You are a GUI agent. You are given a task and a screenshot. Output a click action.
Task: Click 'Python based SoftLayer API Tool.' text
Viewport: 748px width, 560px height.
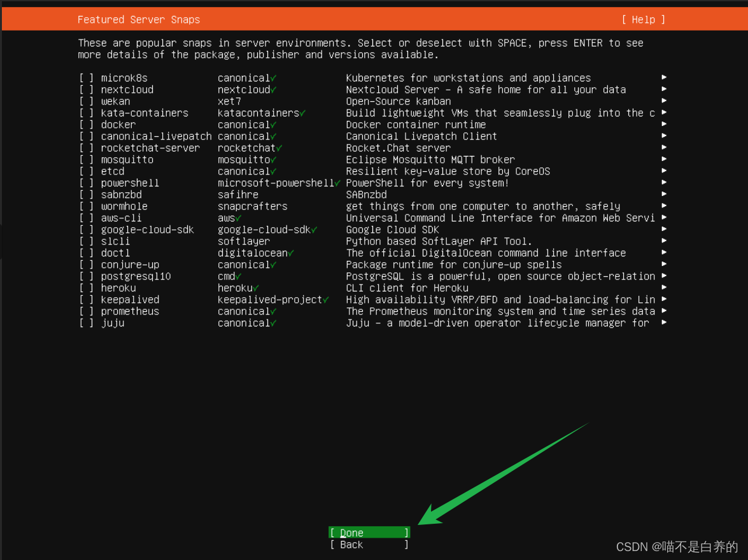[x=439, y=241]
